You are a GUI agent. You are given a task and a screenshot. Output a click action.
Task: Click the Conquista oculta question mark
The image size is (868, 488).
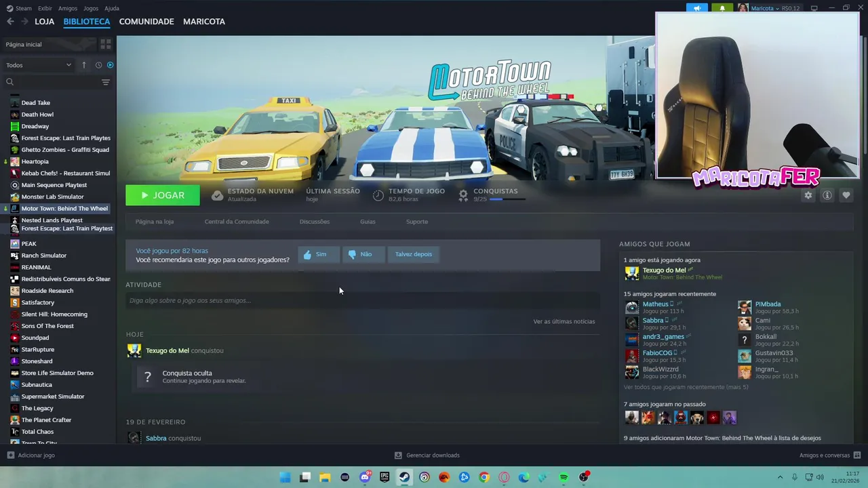(x=148, y=377)
